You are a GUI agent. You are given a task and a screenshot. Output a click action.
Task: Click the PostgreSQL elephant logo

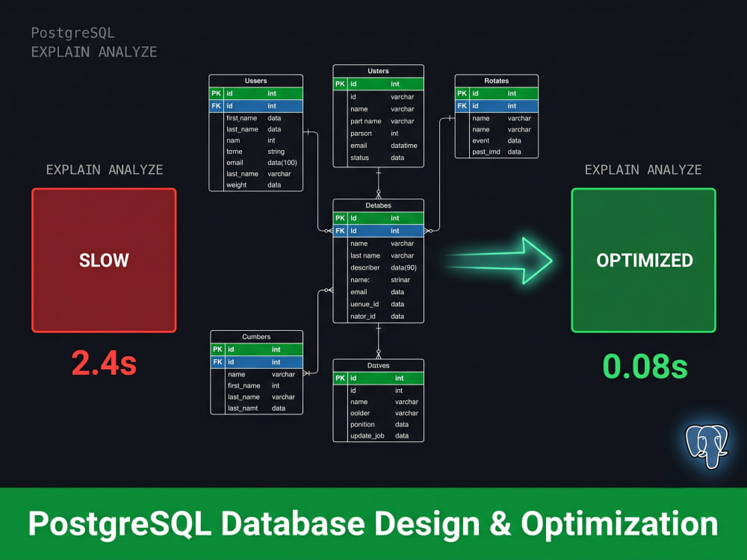coord(707,447)
